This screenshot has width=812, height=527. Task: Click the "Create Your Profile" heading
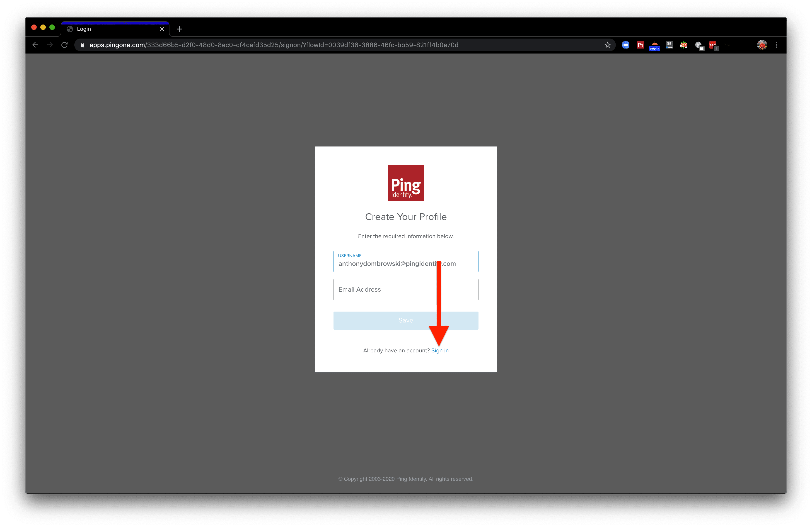pyautogui.click(x=406, y=217)
